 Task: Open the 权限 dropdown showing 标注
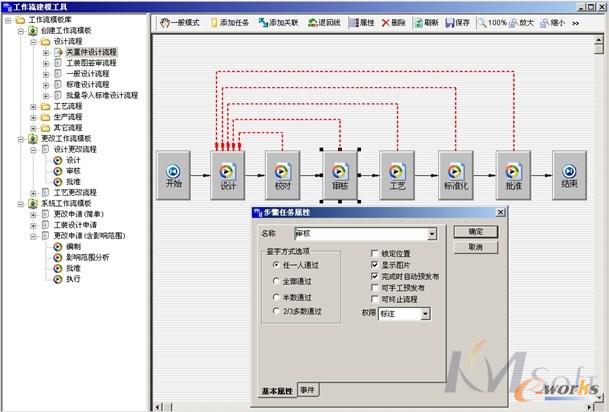point(425,314)
